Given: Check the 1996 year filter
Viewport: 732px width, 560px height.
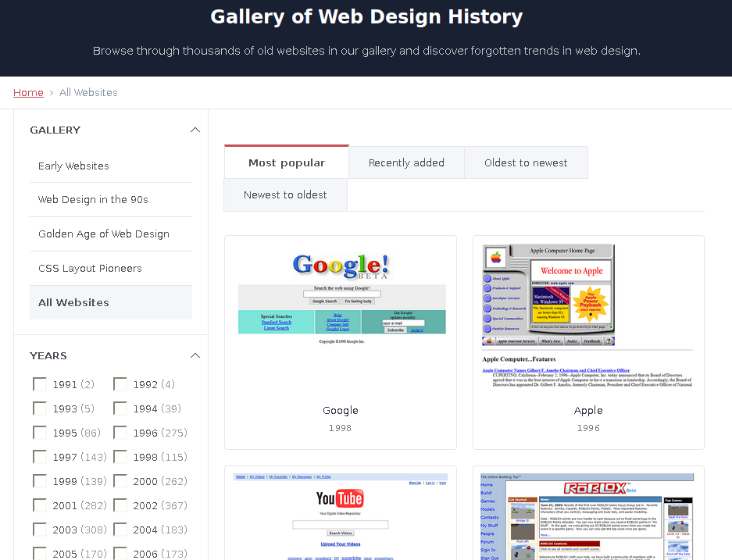Looking at the screenshot, I should click(x=120, y=433).
